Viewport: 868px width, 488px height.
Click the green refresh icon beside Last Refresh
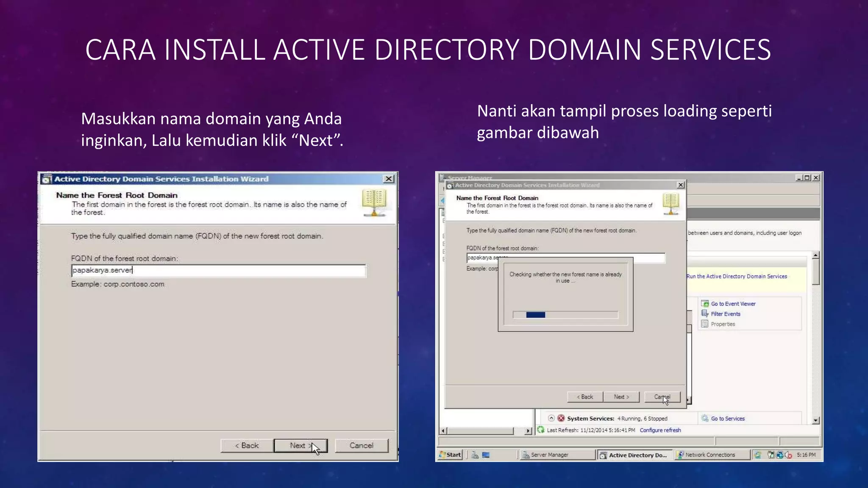[x=541, y=430]
